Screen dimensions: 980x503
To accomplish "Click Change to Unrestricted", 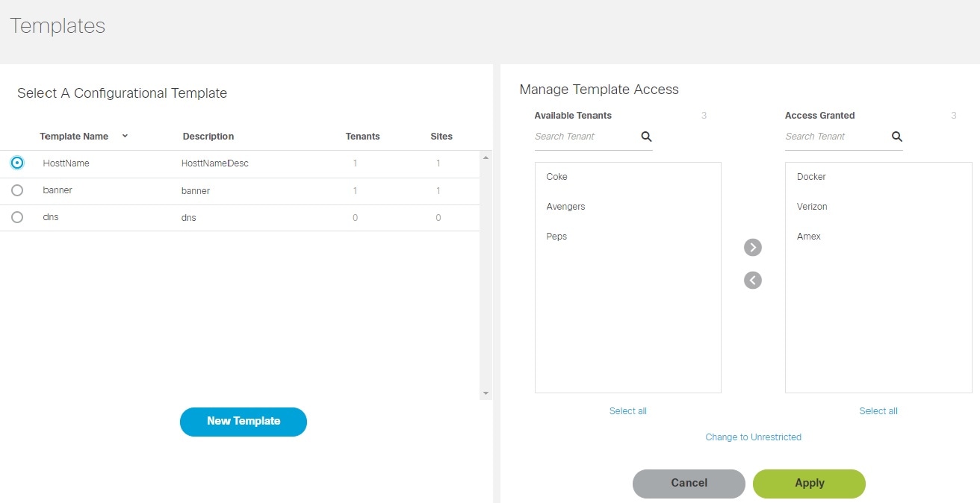I will tap(753, 437).
